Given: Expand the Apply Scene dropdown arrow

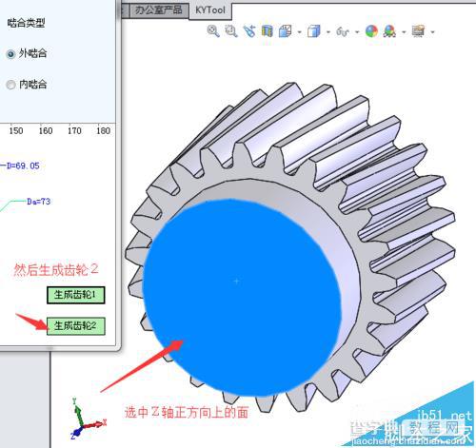Looking at the screenshot, I should (404, 31).
